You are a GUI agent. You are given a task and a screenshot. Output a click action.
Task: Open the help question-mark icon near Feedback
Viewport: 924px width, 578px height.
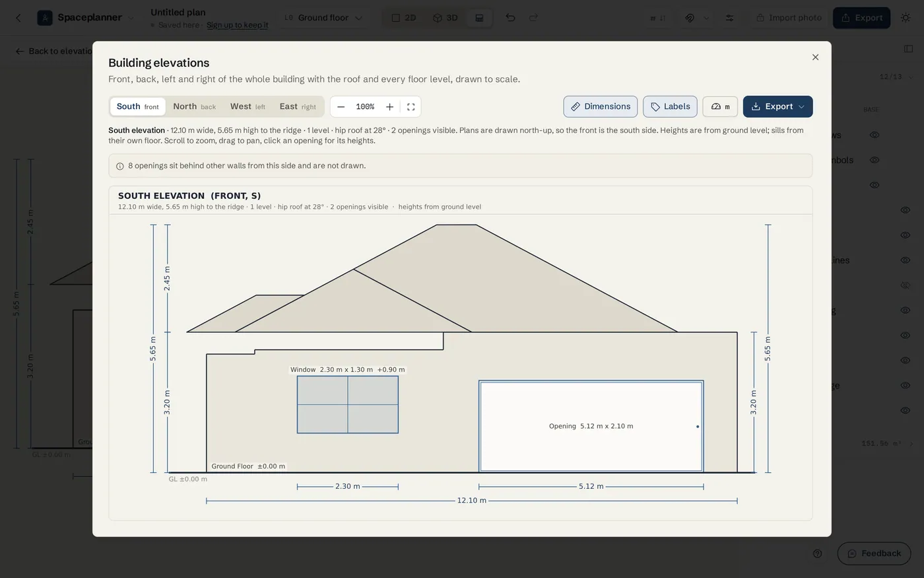817,554
